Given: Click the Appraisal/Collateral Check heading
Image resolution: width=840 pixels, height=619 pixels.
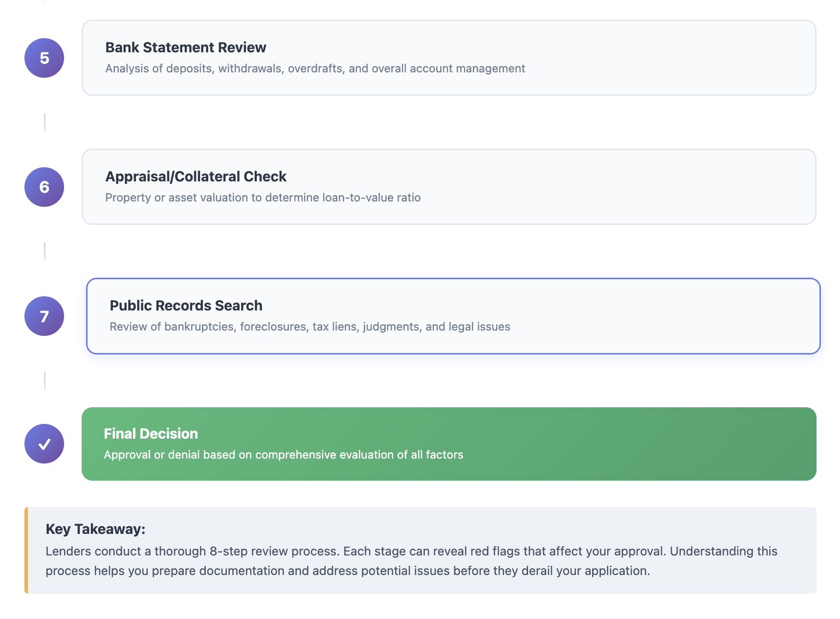Looking at the screenshot, I should (196, 177).
